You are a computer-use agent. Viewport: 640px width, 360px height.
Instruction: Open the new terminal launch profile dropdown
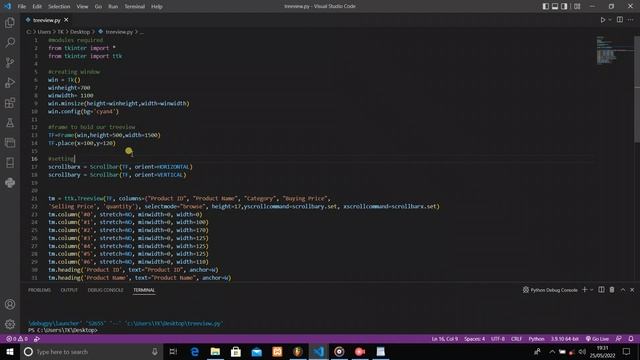[591, 290]
